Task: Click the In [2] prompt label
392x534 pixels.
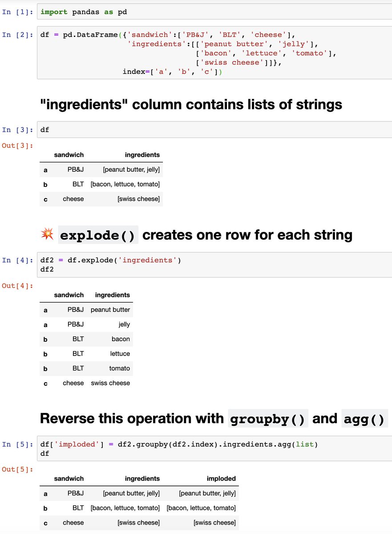Action: pos(18,34)
